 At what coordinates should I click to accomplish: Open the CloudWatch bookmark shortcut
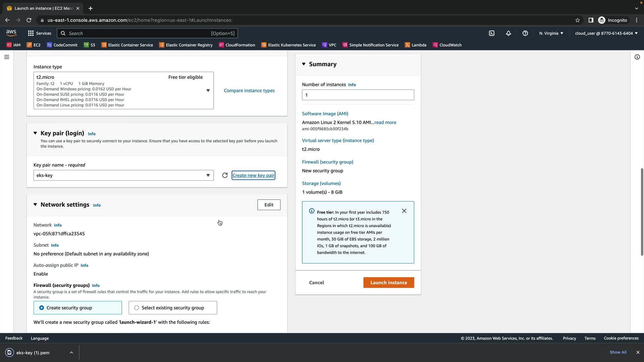click(447, 45)
